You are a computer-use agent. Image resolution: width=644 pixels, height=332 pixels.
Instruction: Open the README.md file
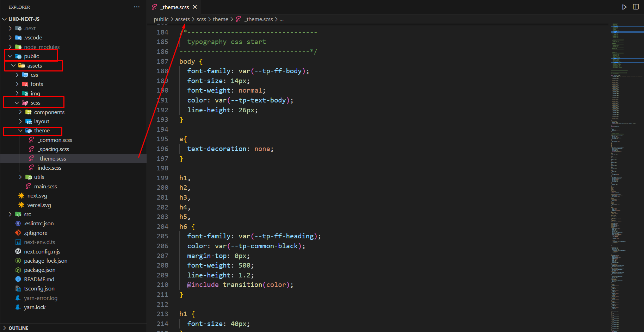pyautogui.click(x=39, y=279)
